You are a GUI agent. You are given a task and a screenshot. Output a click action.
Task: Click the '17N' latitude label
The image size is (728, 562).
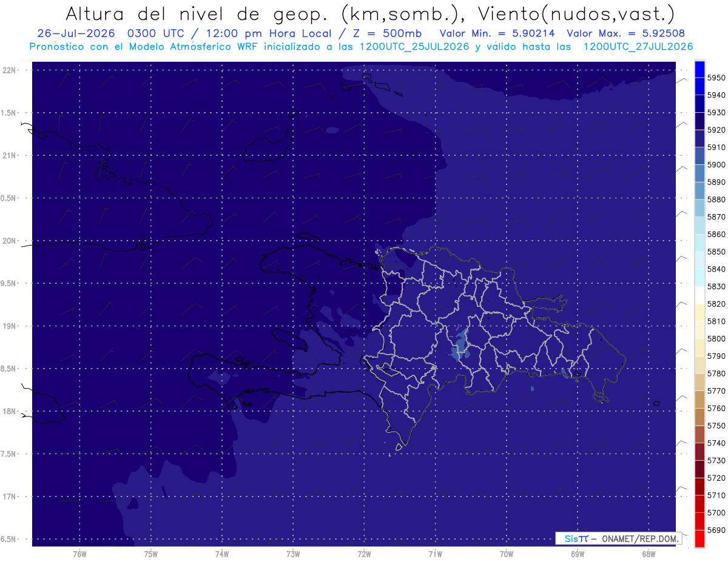[x=9, y=497]
